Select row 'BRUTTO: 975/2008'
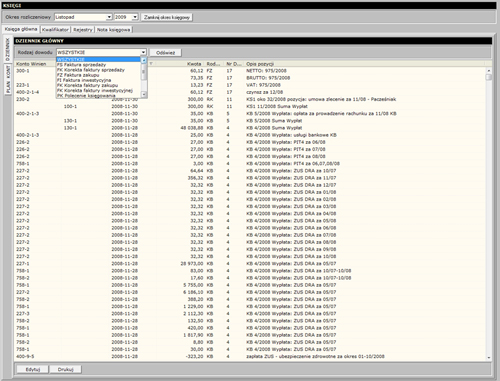This screenshot has width=500, height=381. coord(250,78)
